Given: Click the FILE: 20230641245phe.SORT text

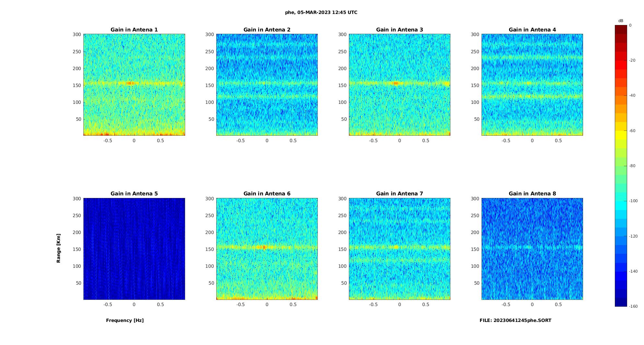Looking at the screenshot, I should 515,320.
